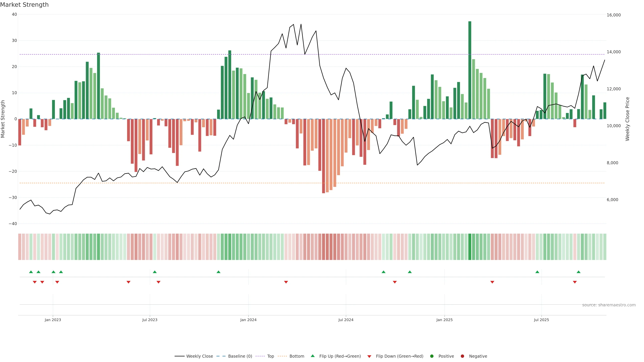Click the darkest green heatmap strip cell
The width and height of the screenshot is (644, 362).
pyautogui.click(x=470, y=247)
